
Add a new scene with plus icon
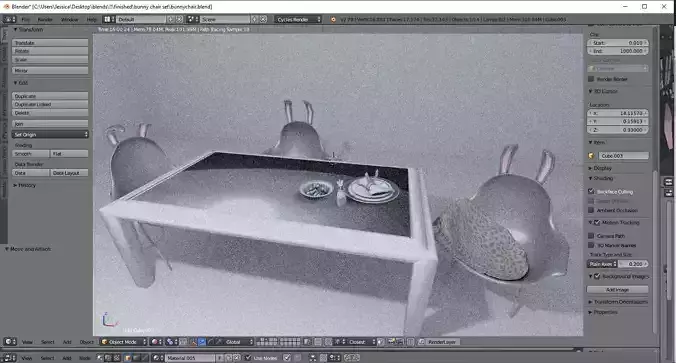(x=255, y=19)
